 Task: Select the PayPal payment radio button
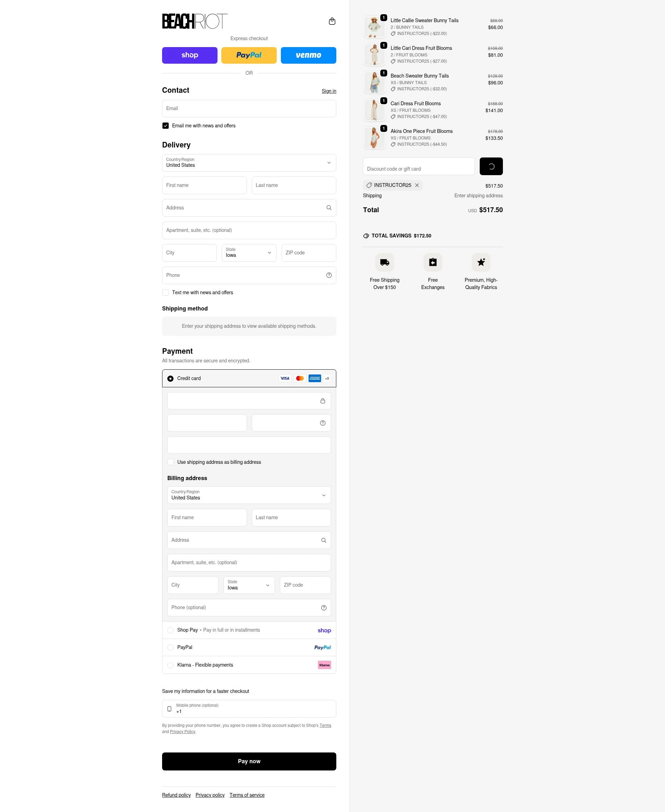click(170, 647)
